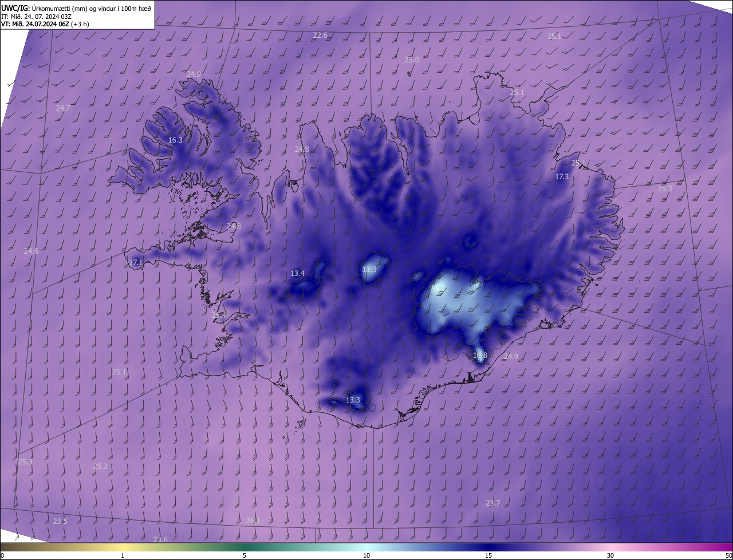Click the 16.3 value over the Westfjords

pyautogui.click(x=175, y=140)
